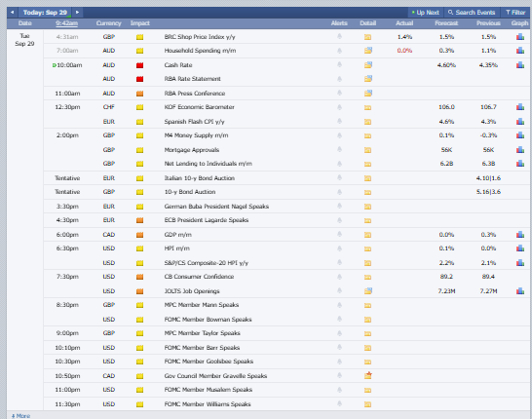This screenshot has width=532, height=419.
Task: Click Search Events button
Action: [x=472, y=13]
